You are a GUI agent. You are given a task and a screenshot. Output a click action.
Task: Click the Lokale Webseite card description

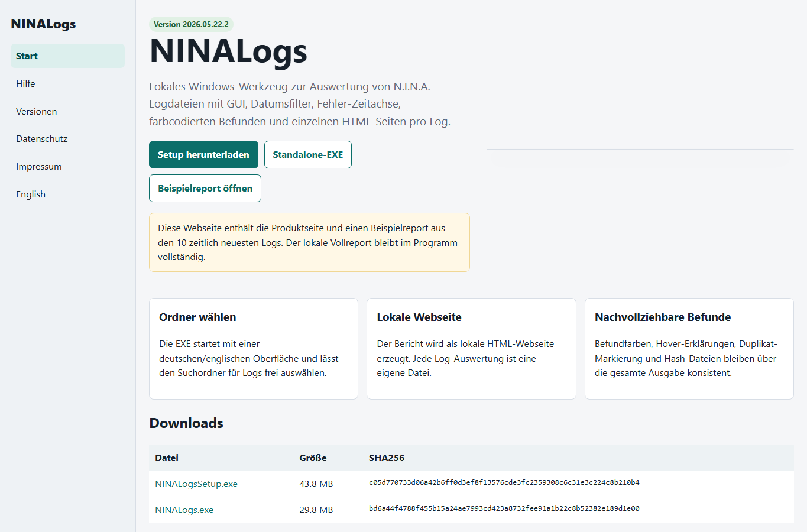point(465,358)
